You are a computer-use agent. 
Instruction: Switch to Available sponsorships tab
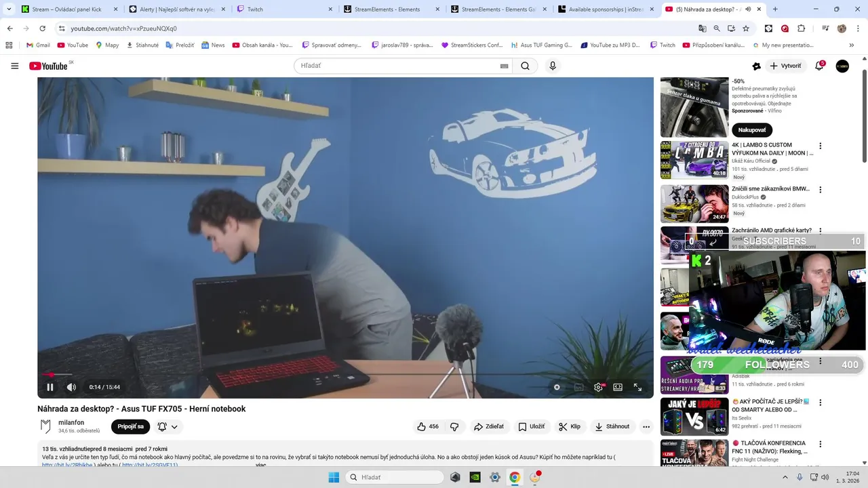click(x=606, y=9)
